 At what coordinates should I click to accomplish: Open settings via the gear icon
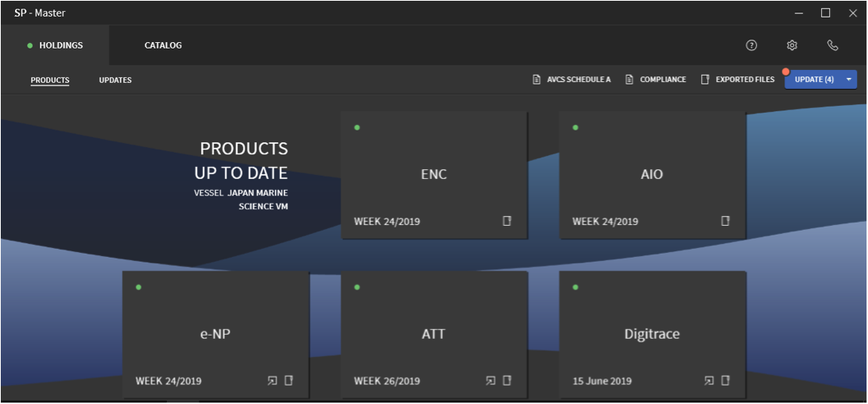pos(792,45)
